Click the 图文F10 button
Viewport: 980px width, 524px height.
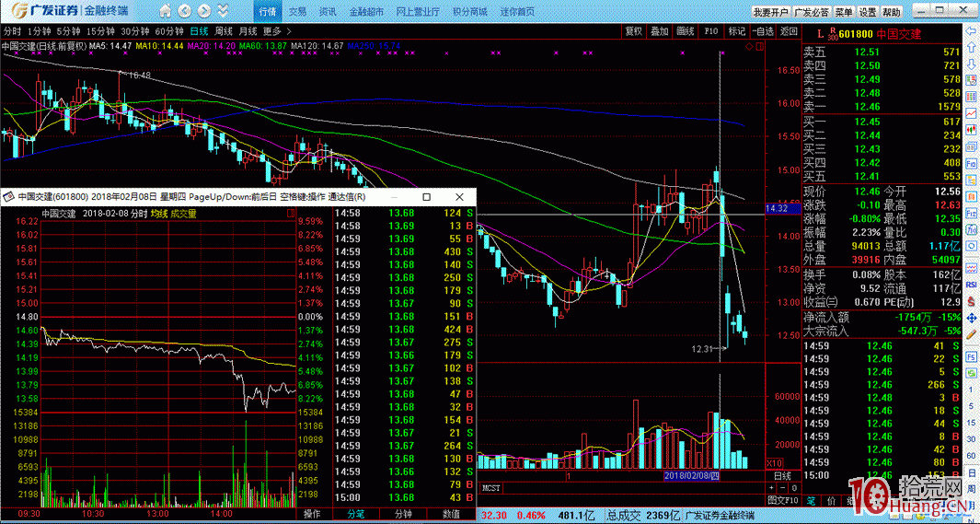[783, 500]
